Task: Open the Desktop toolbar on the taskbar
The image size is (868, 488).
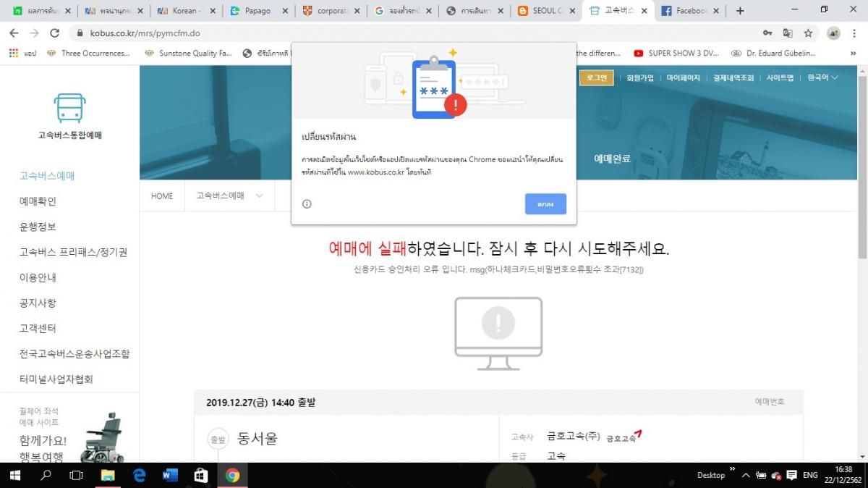Action: pyautogui.click(x=711, y=475)
